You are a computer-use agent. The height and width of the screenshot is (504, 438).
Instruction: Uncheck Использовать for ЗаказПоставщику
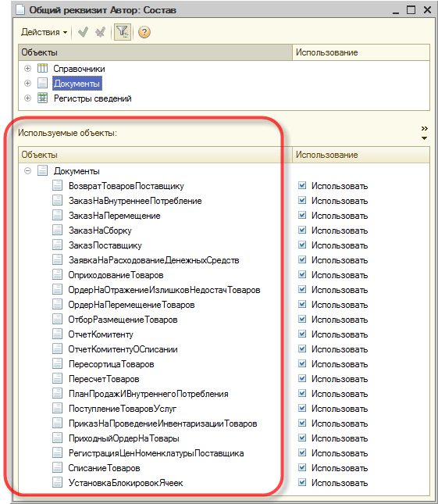[302, 245]
